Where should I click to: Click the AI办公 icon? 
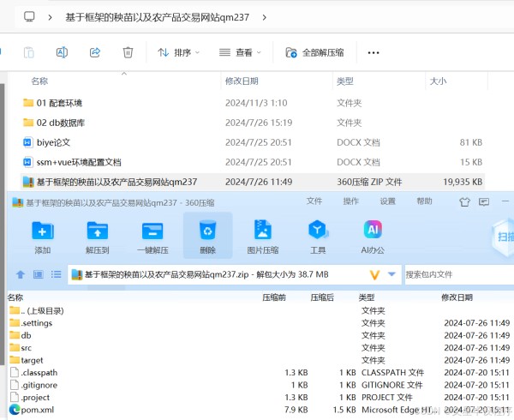point(373,237)
